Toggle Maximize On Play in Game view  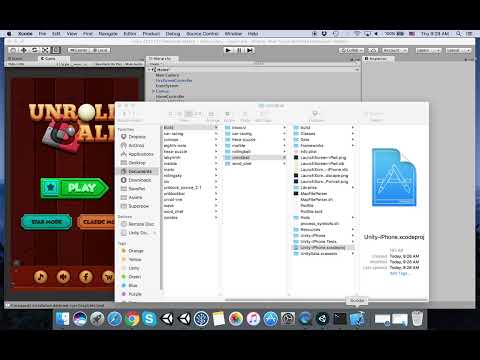109,64
